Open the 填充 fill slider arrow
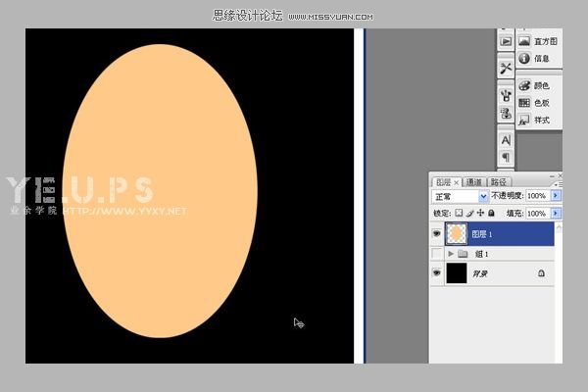The image size is (588, 392). tap(556, 213)
